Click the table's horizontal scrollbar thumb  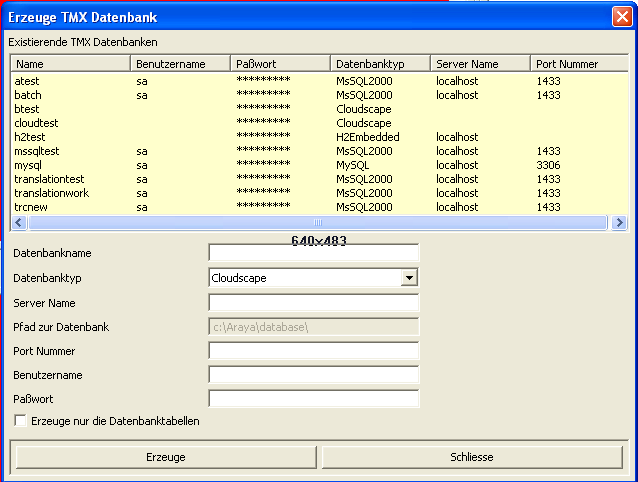[x=318, y=223]
